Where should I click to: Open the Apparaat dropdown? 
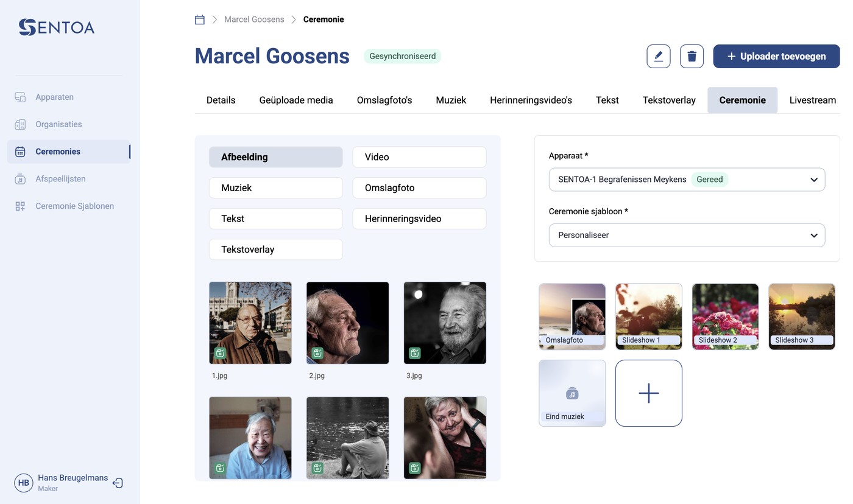(687, 180)
